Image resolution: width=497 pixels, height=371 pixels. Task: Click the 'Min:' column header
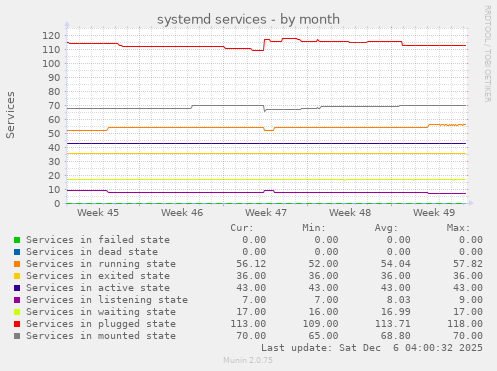coord(314,228)
